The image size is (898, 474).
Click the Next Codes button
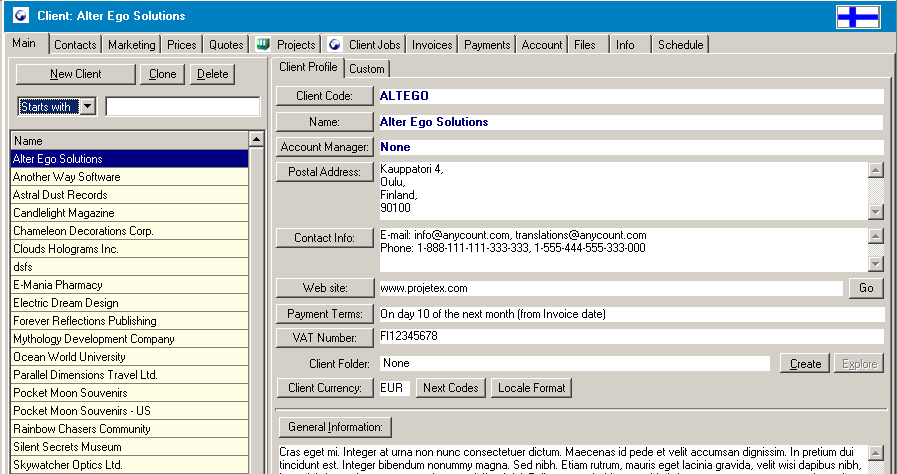(451, 388)
